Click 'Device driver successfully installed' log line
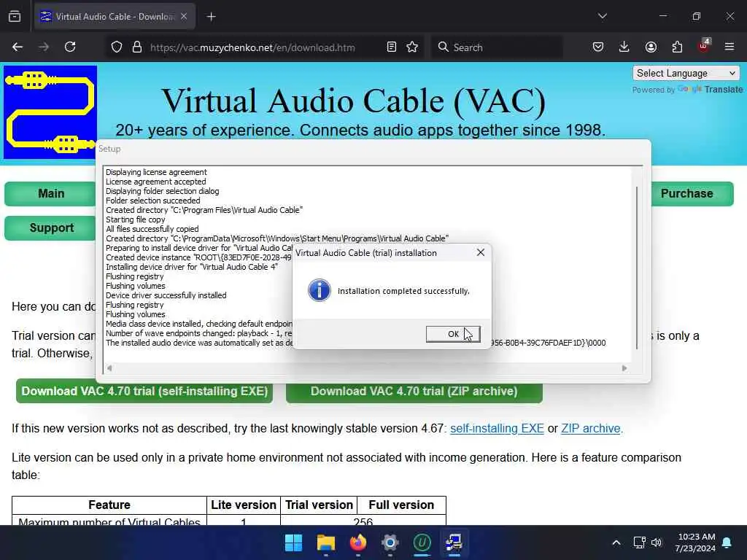The height and width of the screenshot is (560, 747). [166, 295]
